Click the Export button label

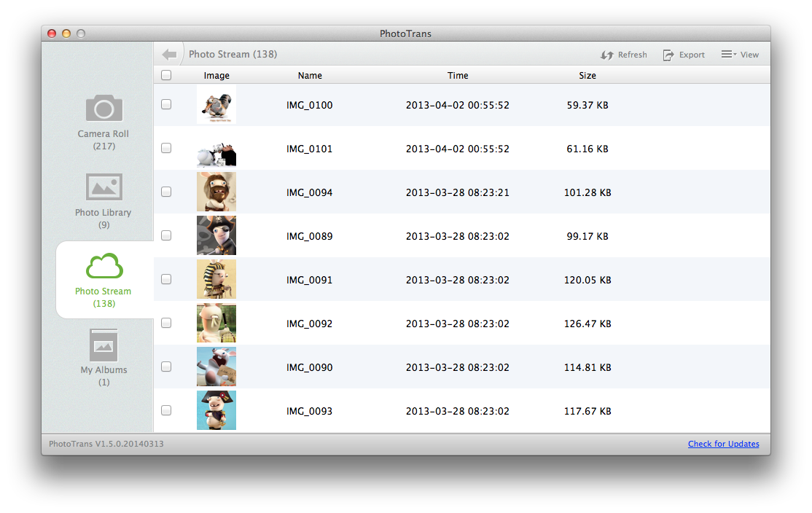(x=692, y=55)
